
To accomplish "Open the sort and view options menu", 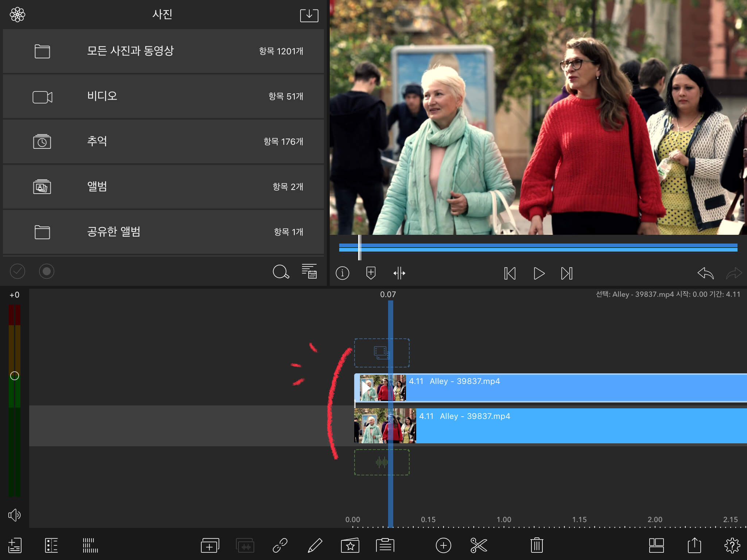I will coord(309,271).
